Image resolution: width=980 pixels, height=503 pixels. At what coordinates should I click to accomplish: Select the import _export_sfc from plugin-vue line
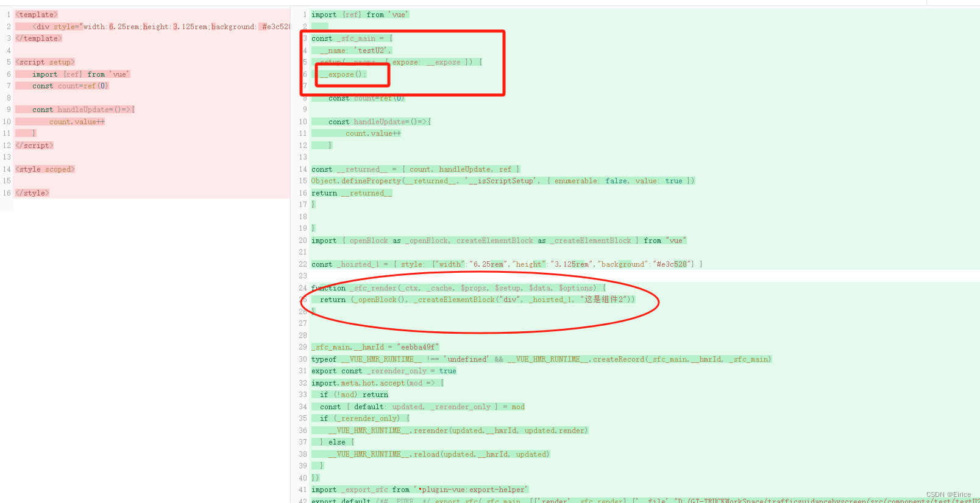point(420,490)
